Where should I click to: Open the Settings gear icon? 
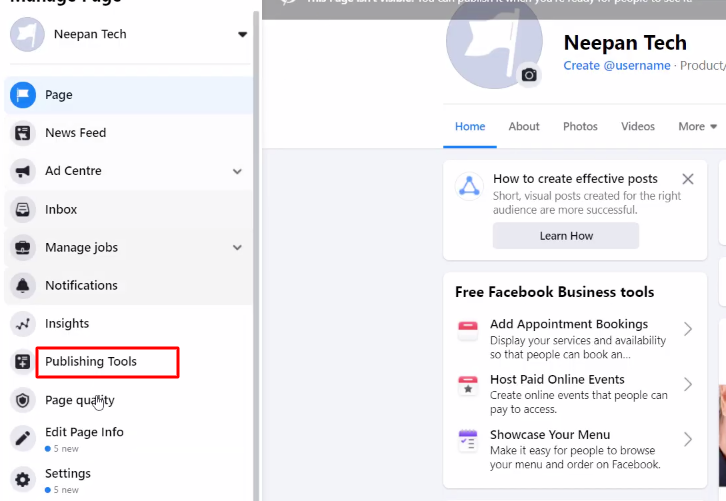[23, 479]
